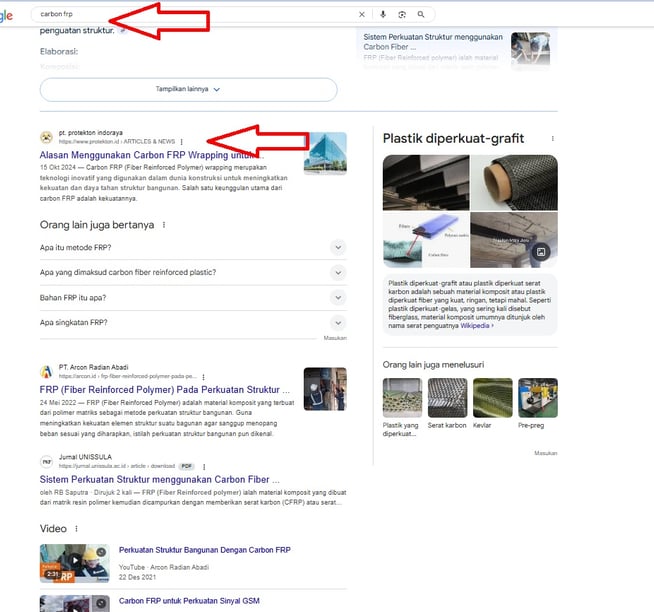Open pt. protekton indoraya site favicon

(46, 137)
